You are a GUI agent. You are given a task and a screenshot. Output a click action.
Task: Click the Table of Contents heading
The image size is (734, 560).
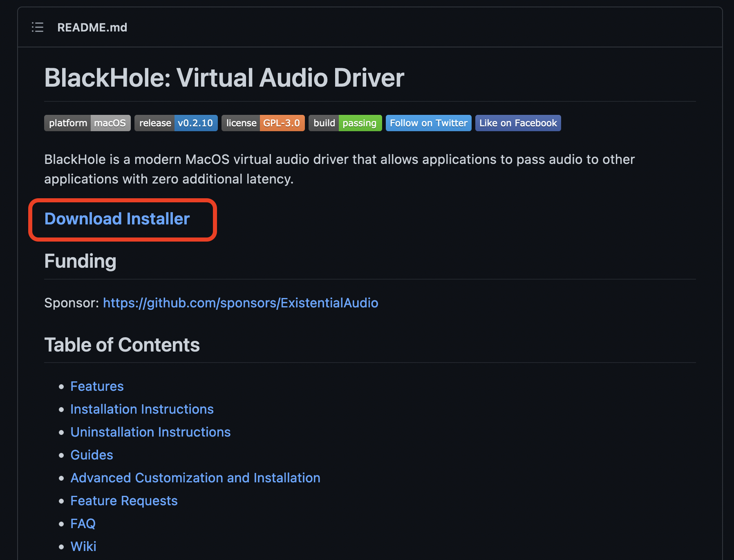122,345
